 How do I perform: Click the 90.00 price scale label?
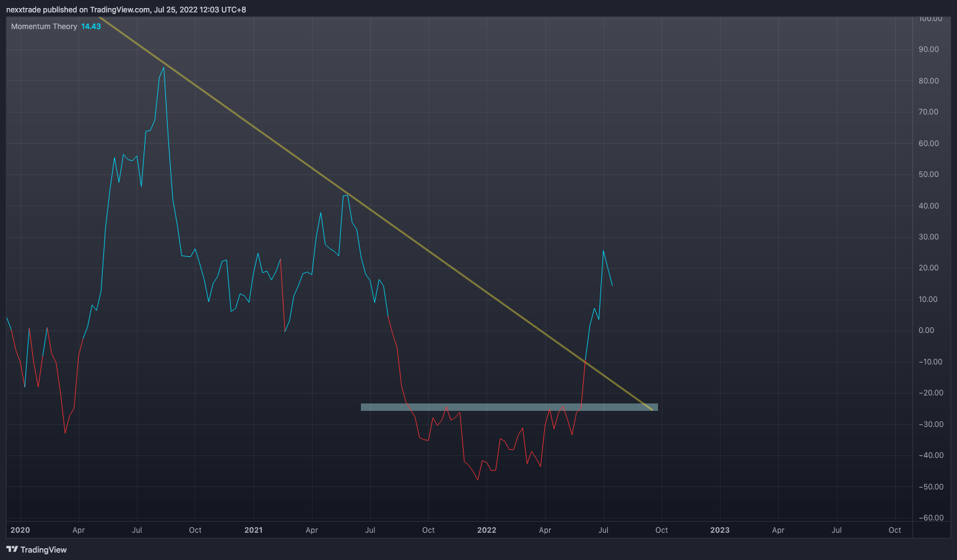click(x=929, y=50)
